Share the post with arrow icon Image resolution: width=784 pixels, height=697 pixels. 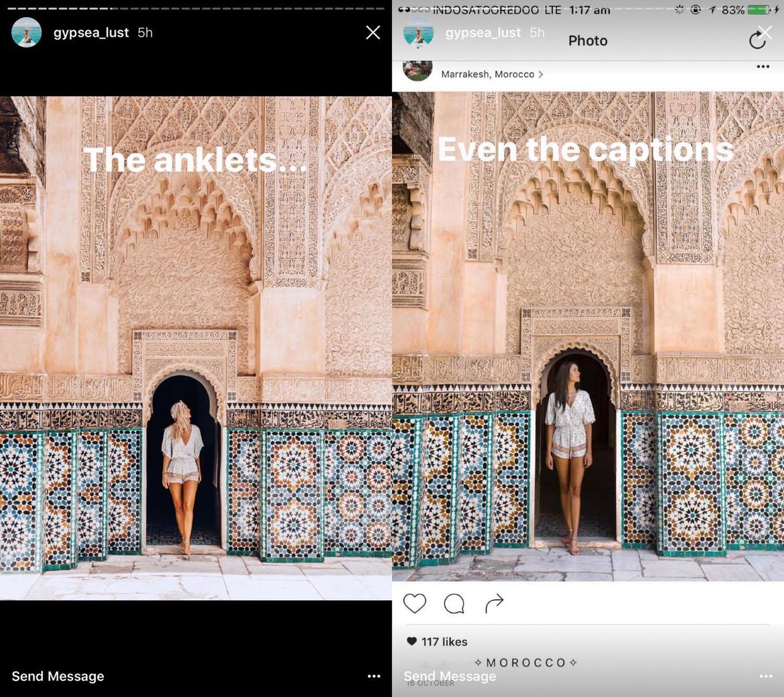494,603
